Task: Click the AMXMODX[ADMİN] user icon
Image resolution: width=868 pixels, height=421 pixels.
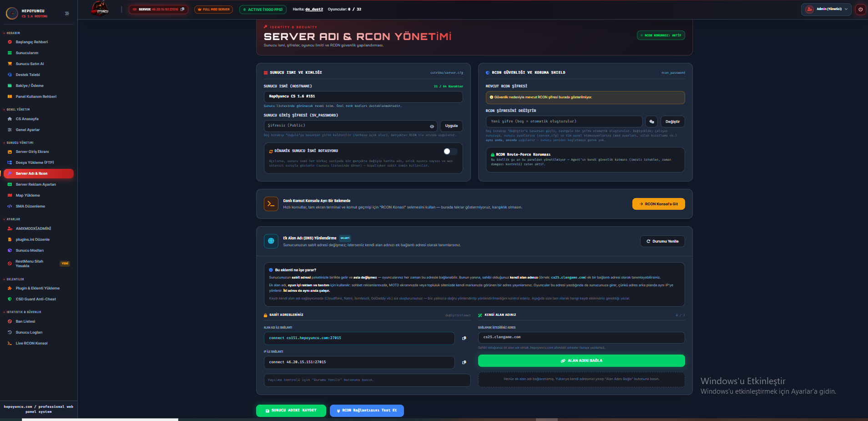Action: click(x=10, y=228)
